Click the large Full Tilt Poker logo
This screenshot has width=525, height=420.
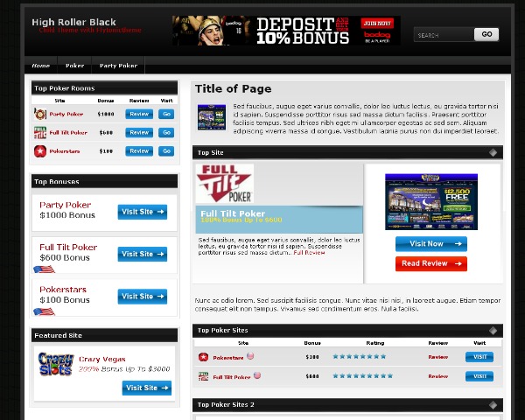(225, 183)
